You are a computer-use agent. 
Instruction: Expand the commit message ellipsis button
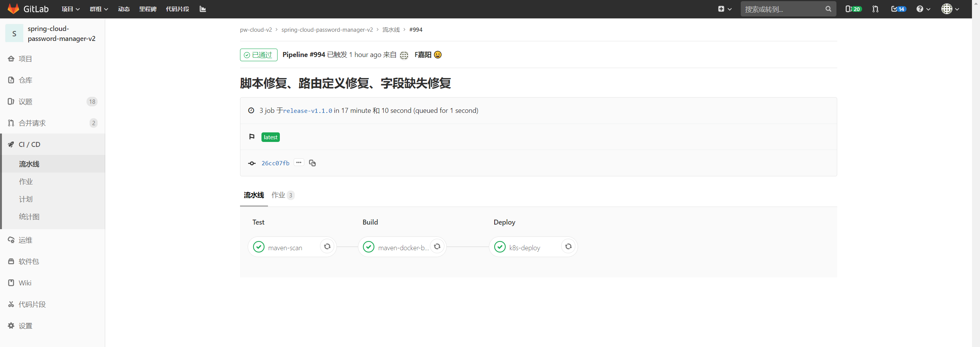[x=299, y=163]
